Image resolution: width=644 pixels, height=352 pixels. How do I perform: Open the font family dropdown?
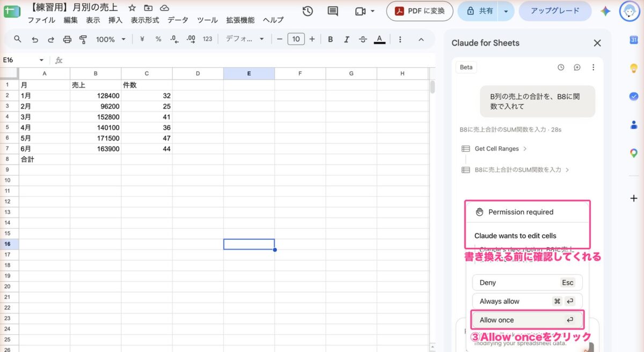(245, 39)
